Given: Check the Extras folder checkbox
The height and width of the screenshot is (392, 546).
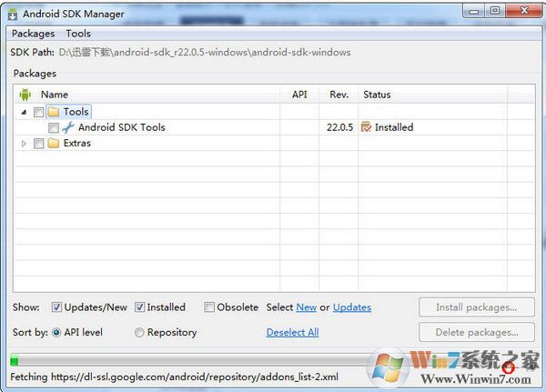Looking at the screenshot, I should point(38,144).
